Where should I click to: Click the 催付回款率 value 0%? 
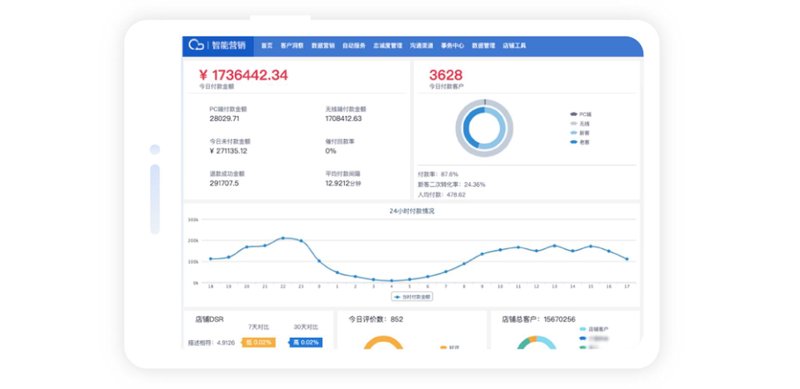coord(331,151)
